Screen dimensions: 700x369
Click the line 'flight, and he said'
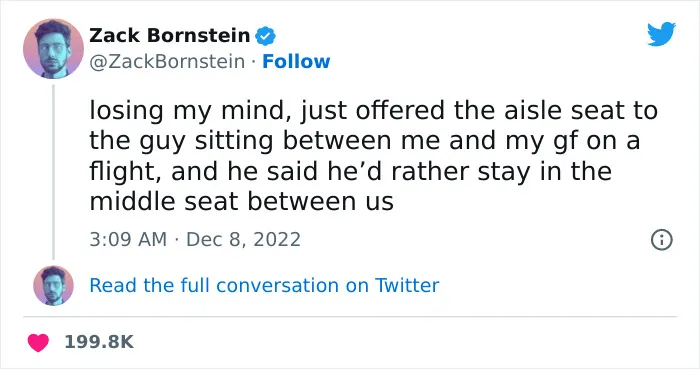tap(350, 171)
